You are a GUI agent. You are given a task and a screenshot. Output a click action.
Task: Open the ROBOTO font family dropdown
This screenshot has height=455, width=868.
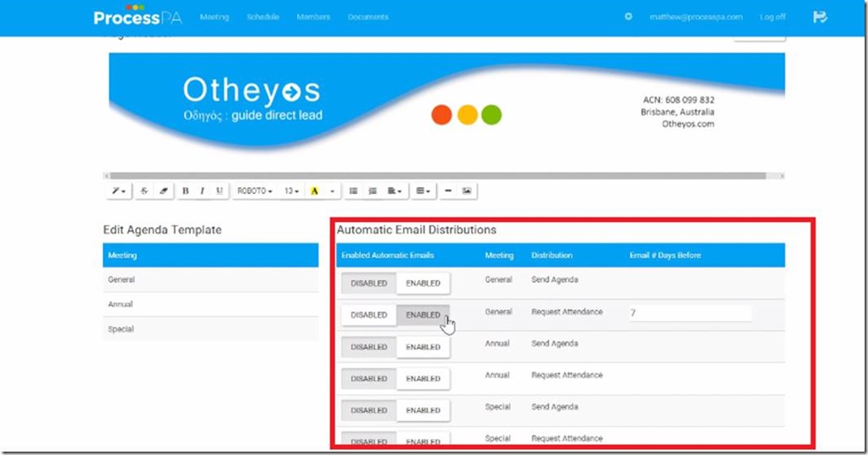pos(254,192)
